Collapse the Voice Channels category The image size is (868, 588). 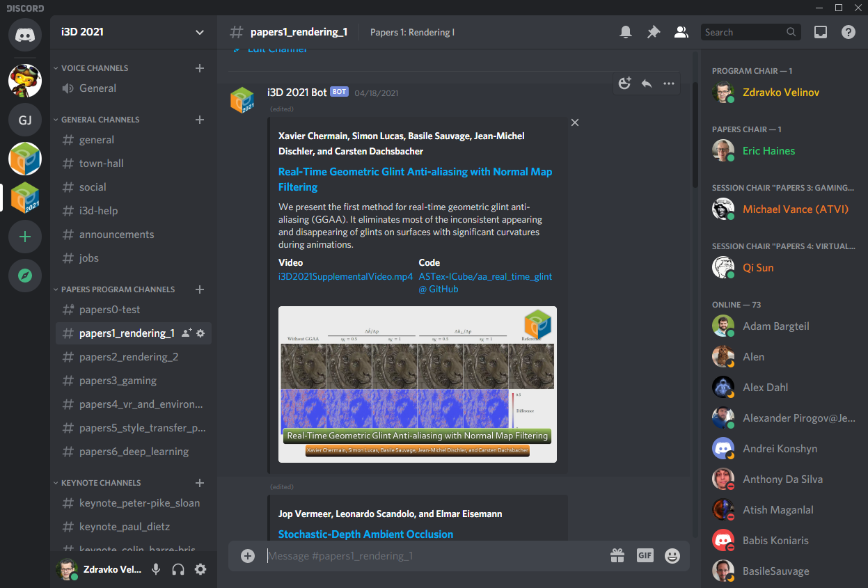[x=94, y=68]
